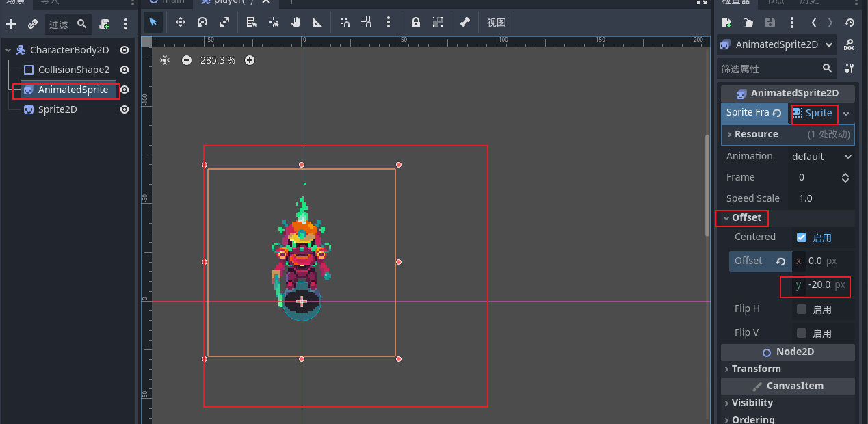Choose the list-select nodes tool
868x424 pixels.
[252, 22]
